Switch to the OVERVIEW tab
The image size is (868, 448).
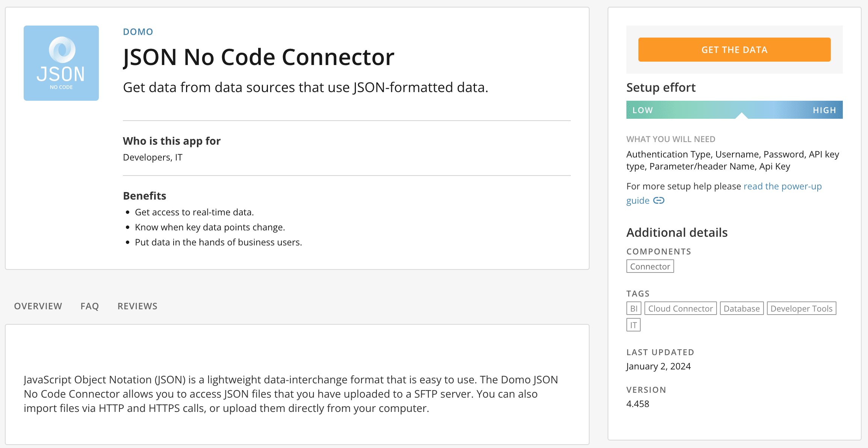38,306
